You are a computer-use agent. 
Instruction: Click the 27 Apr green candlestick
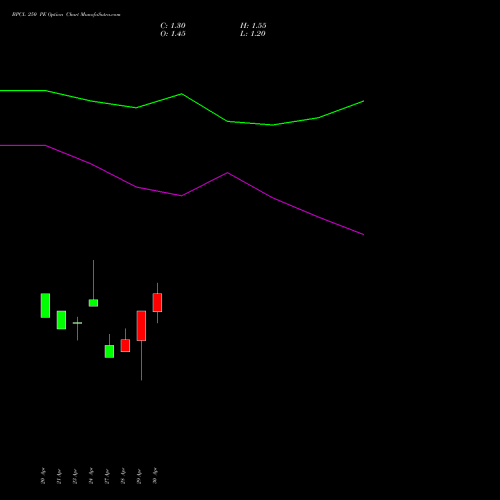coord(109,351)
